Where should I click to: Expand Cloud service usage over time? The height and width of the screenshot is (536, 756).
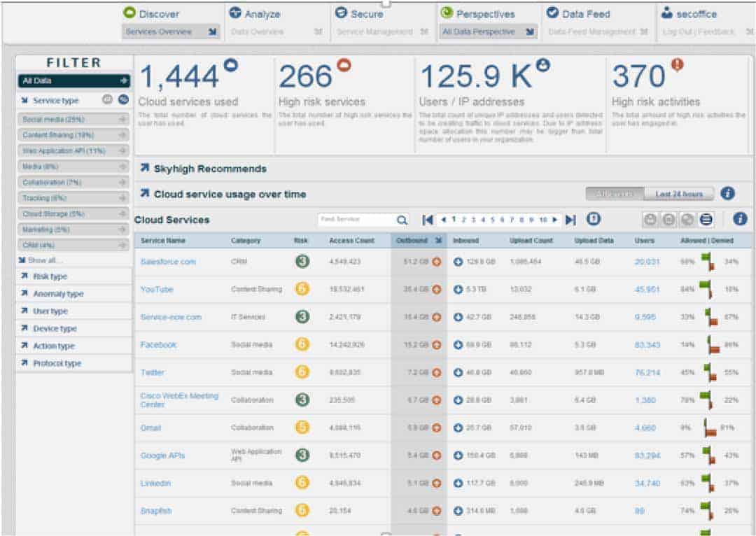[x=145, y=193]
